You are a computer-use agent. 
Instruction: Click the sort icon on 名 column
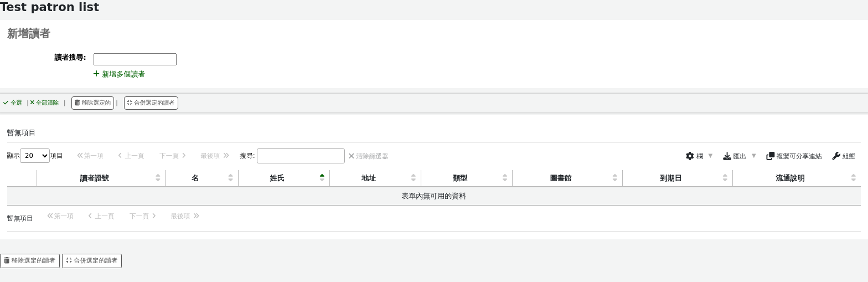pos(230,178)
